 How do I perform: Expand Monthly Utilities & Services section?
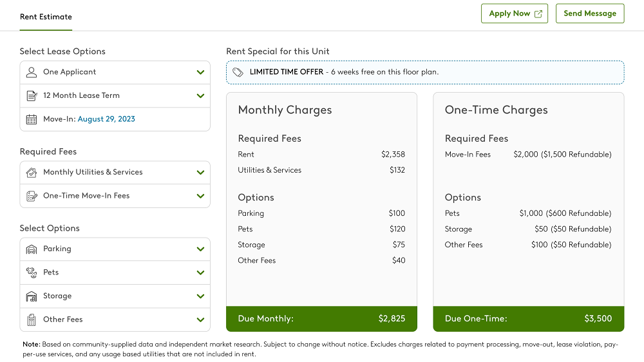point(200,173)
